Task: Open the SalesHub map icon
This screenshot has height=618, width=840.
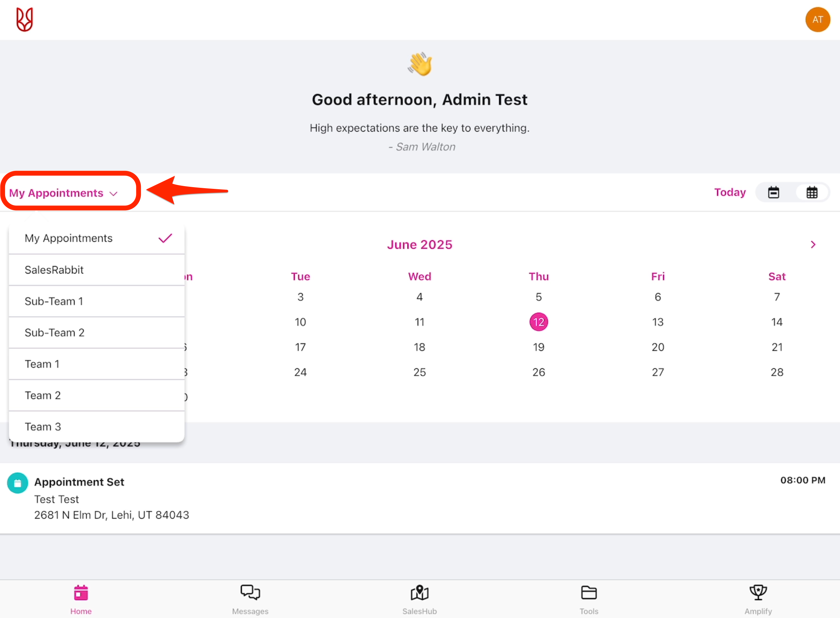Action: (419, 592)
